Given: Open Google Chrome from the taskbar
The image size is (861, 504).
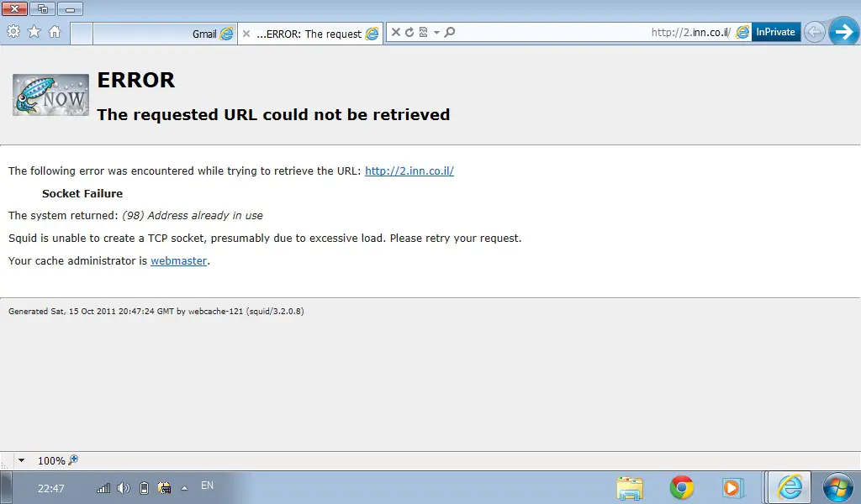Looking at the screenshot, I should pyautogui.click(x=681, y=487).
